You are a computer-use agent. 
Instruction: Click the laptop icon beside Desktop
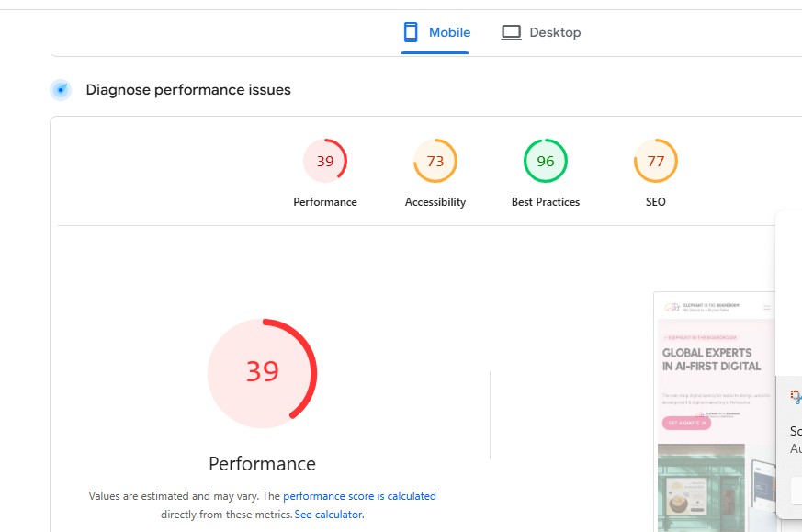click(x=511, y=33)
